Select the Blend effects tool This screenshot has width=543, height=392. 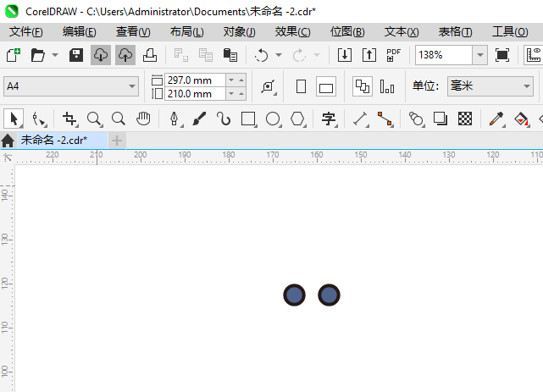(416, 119)
